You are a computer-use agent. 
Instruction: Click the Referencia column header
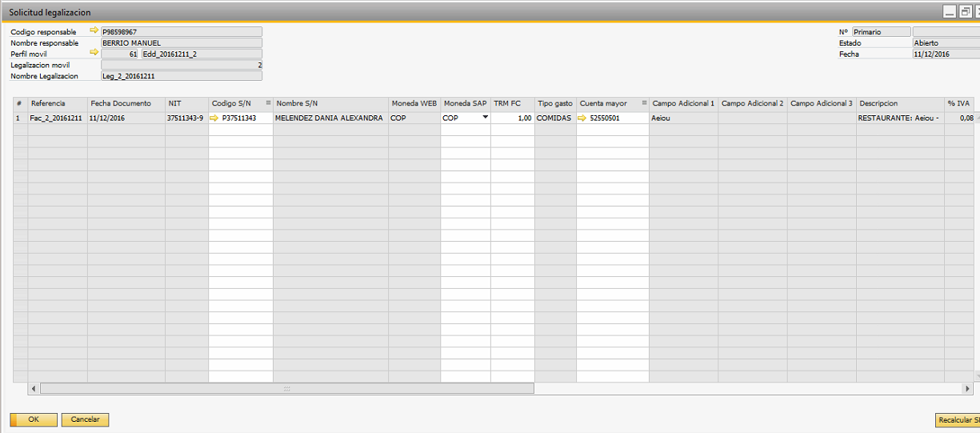[x=57, y=104]
